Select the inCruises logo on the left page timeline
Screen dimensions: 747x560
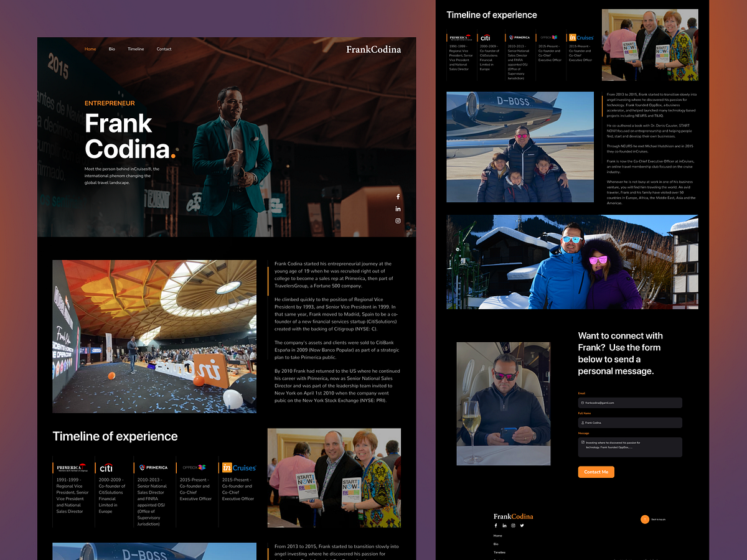tap(239, 467)
